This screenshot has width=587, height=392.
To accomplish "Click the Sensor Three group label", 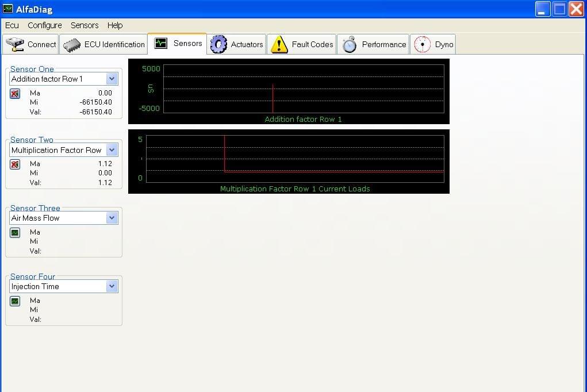I will [x=35, y=208].
